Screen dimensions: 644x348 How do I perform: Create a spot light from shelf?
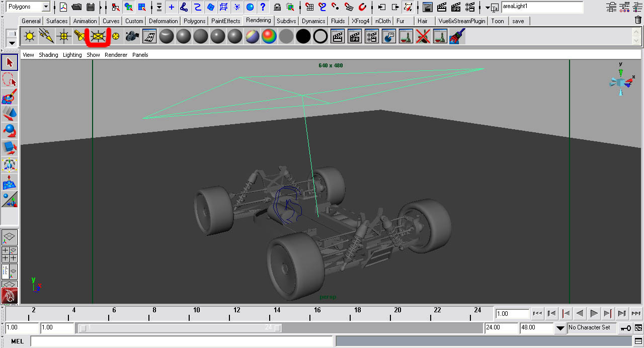tap(79, 36)
